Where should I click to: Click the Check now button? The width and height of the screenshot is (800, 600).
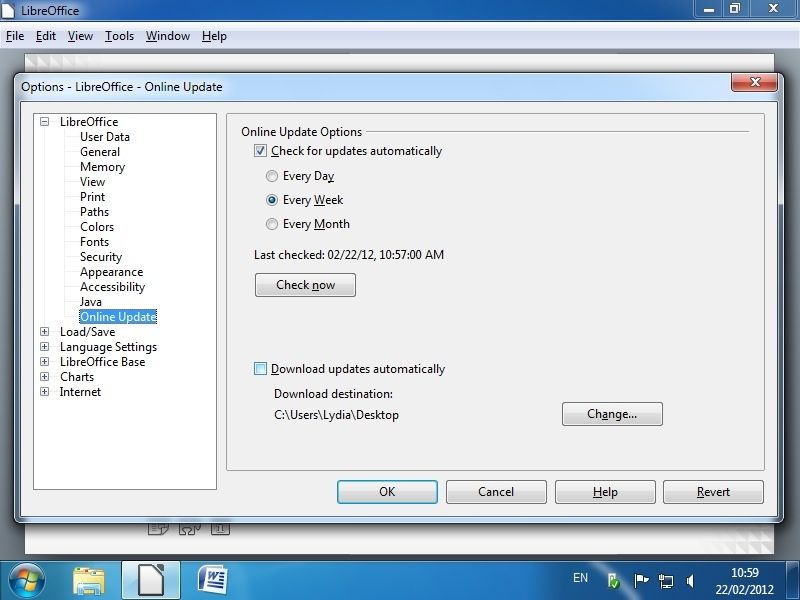point(305,285)
